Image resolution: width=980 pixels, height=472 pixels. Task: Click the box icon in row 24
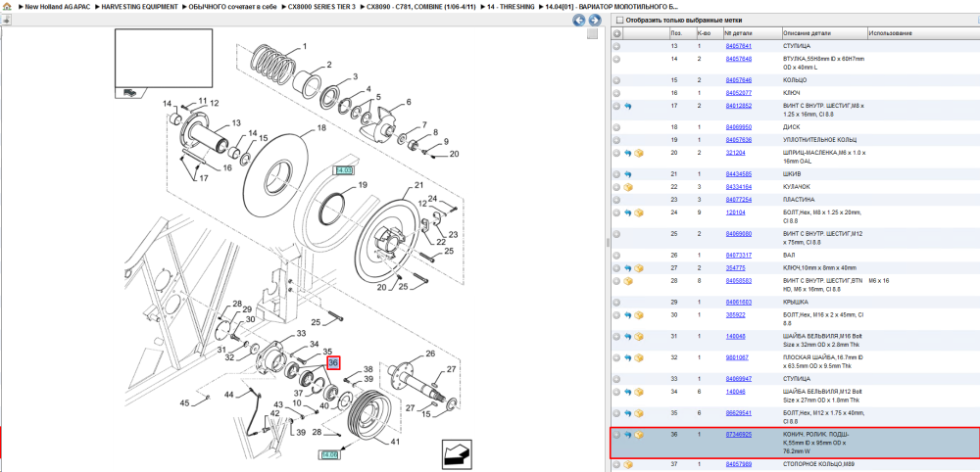[639, 212]
